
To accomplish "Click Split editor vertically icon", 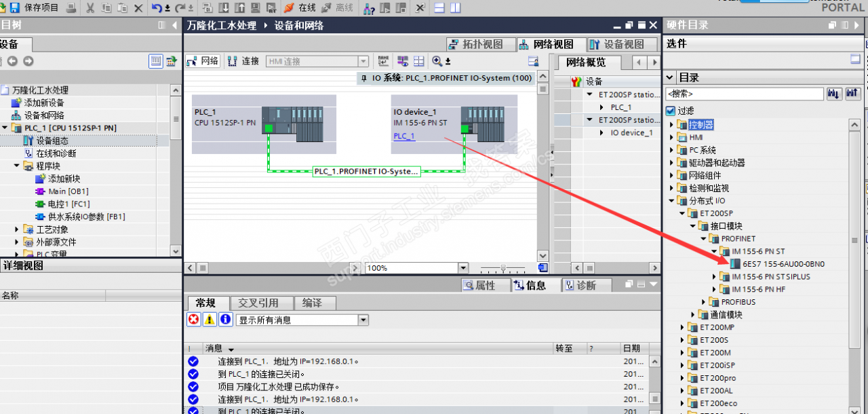I will click(455, 8).
